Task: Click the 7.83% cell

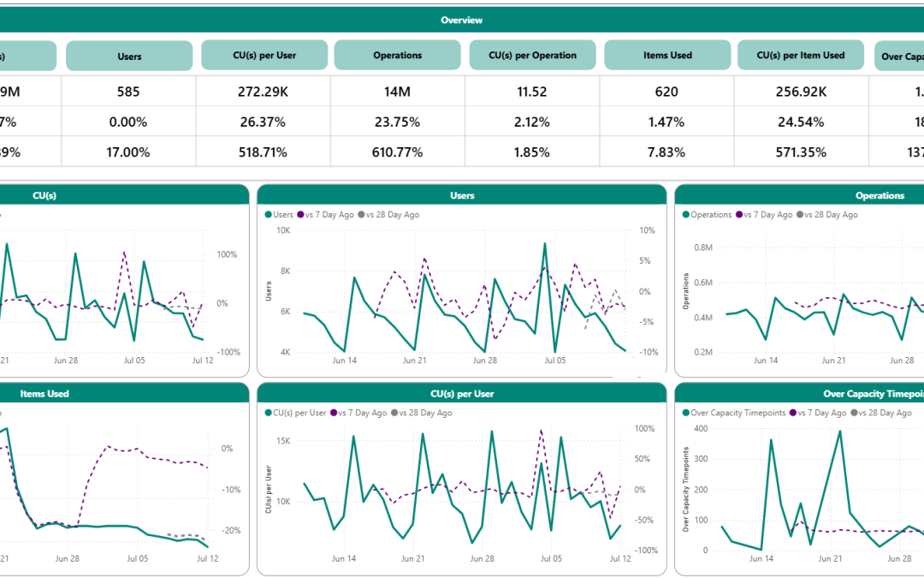Action: [666, 152]
